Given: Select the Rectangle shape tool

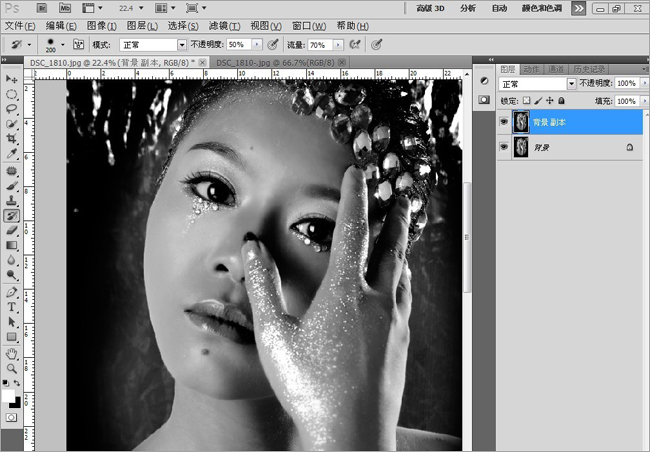Looking at the screenshot, I should 12,337.
